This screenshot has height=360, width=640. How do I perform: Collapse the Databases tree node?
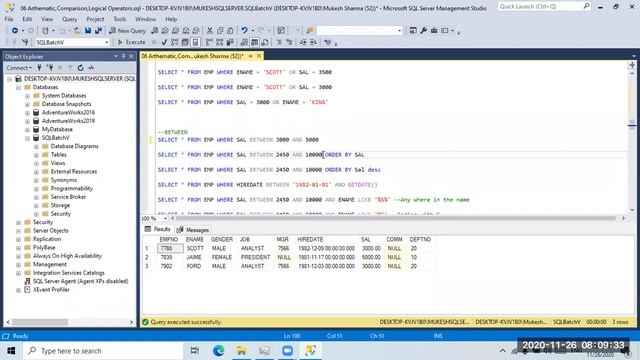18,87
